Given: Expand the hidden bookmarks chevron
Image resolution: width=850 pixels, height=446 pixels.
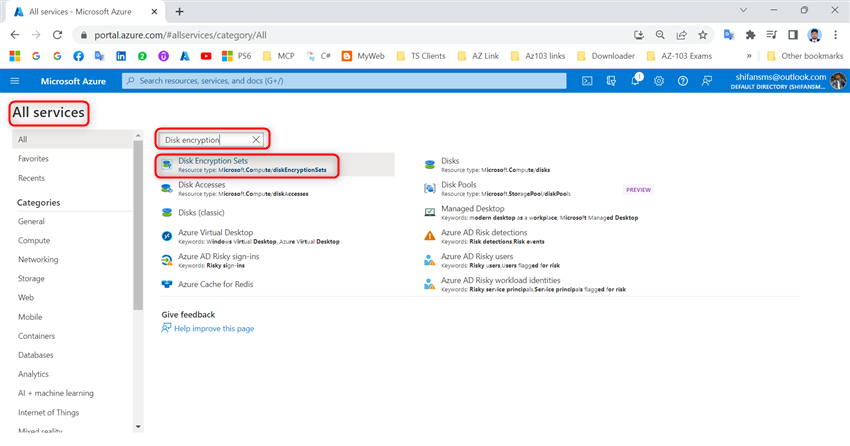Looking at the screenshot, I should pos(749,56).
